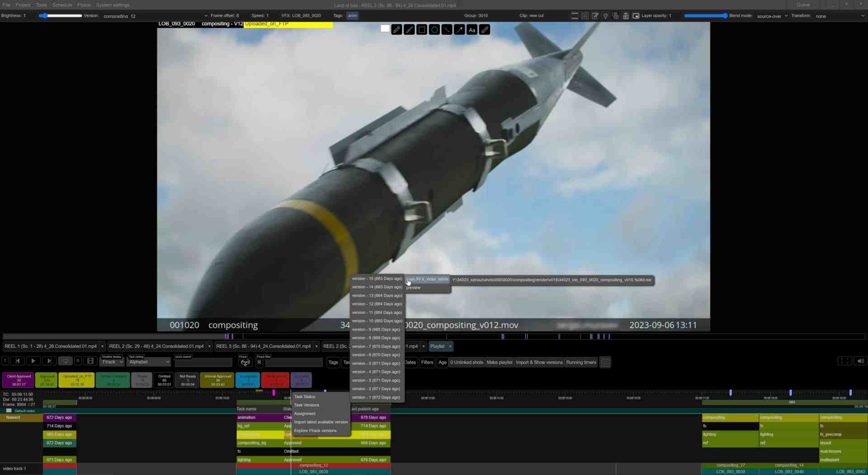
Task: Select the Rectangle annotation tool
Action: 421,30
